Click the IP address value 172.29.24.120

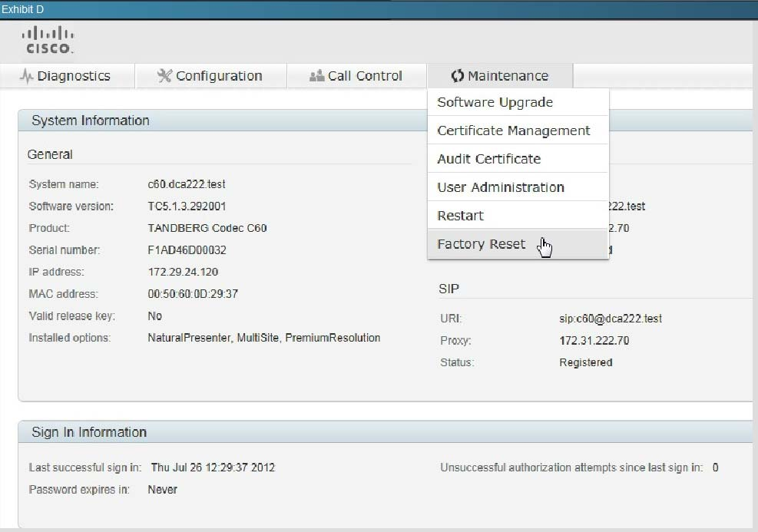click(x=181, y=272)
